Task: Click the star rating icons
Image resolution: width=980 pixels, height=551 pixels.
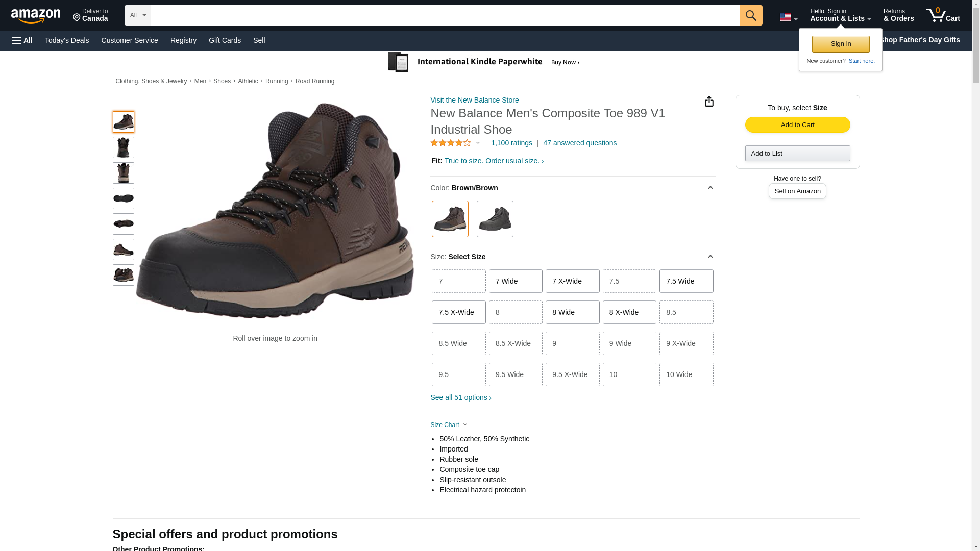Action: pos(451,143)
